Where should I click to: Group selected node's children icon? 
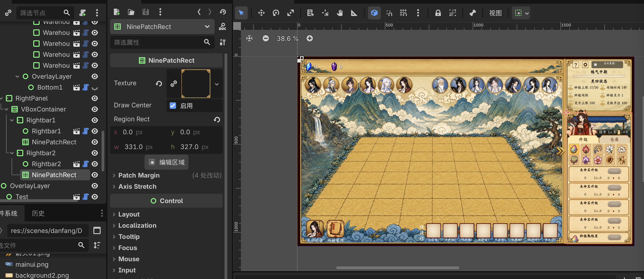coord(452,13)
